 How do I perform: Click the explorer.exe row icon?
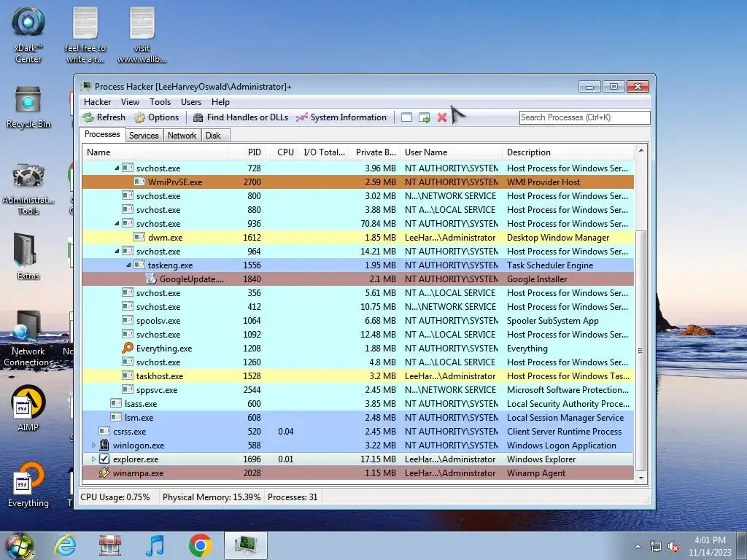point(104,459)
